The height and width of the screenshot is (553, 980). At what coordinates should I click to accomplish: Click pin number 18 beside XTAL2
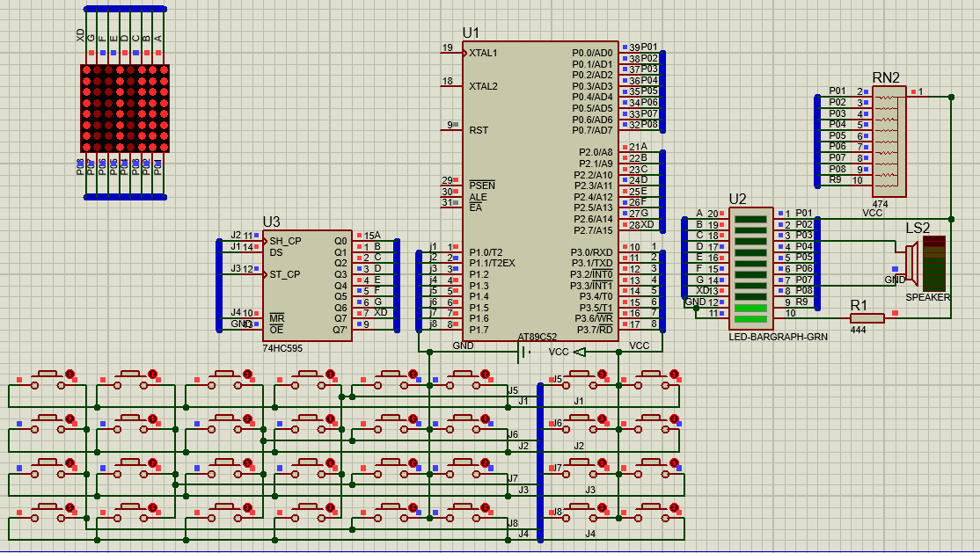(448, 81)
